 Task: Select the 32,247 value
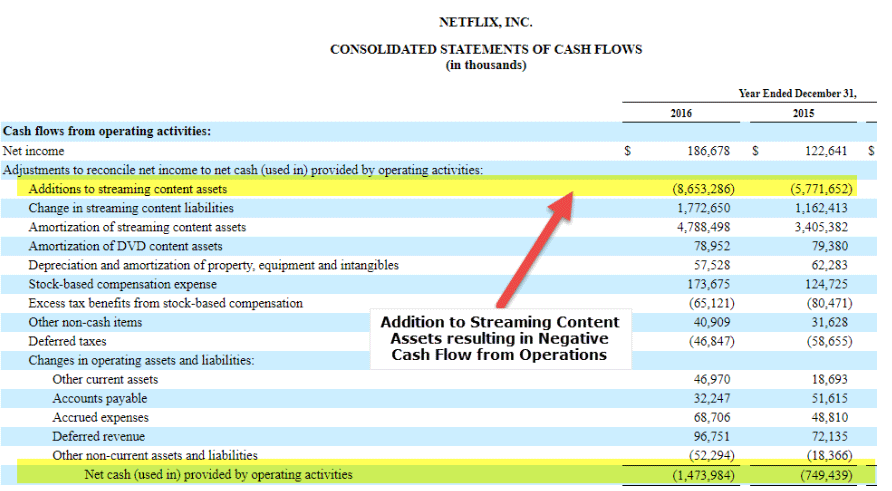(x=712, y=398)
